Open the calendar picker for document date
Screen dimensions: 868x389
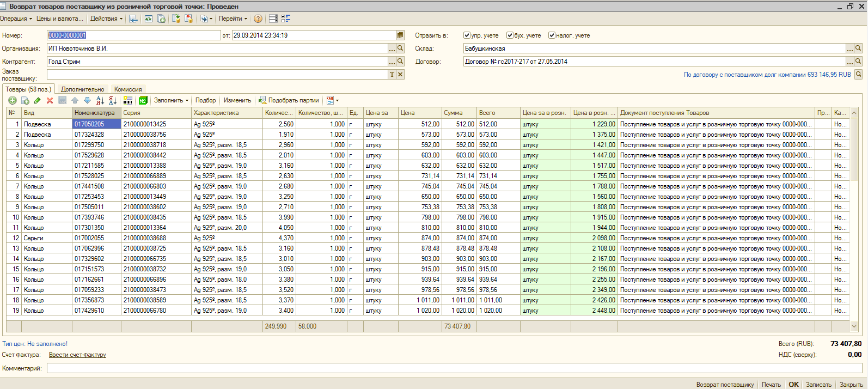tap(400, 35)
